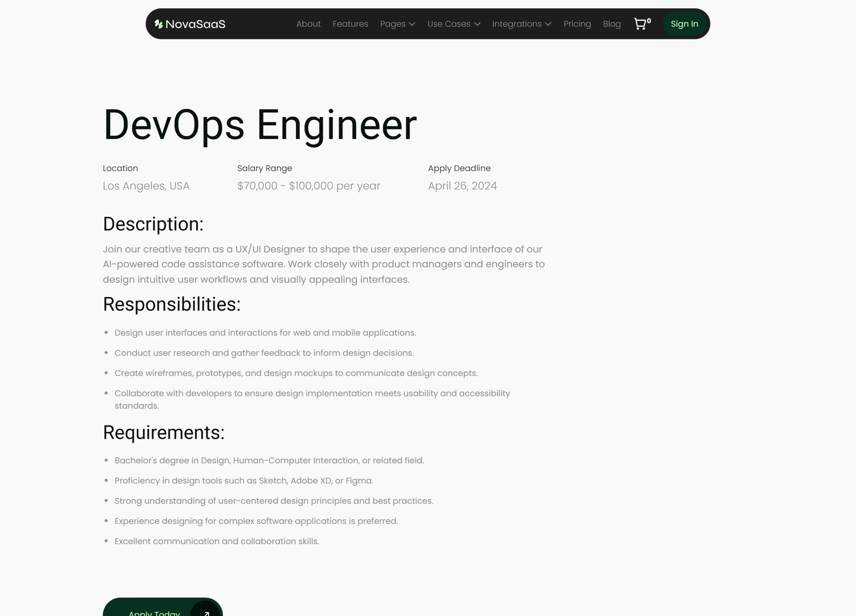
Task: Click the Los Angeles, USA location
Action: pos(146,186)
